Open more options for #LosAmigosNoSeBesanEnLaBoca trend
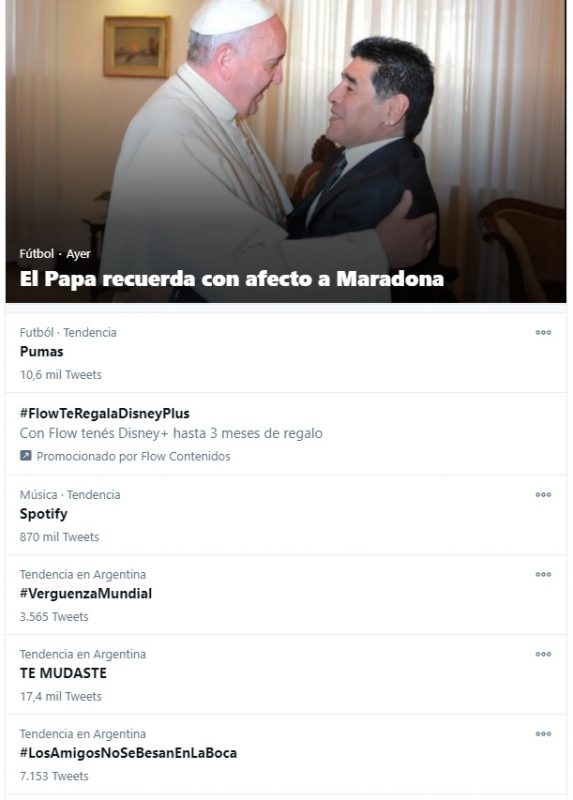This screenshot has height=800, width=573. (543, 734)
